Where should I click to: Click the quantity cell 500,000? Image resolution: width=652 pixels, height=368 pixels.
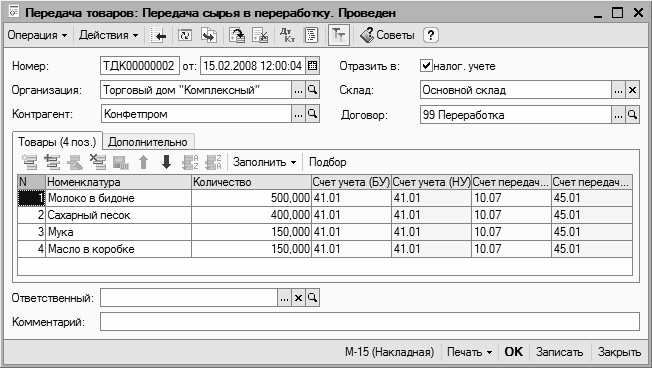click(x=252, y=198)
